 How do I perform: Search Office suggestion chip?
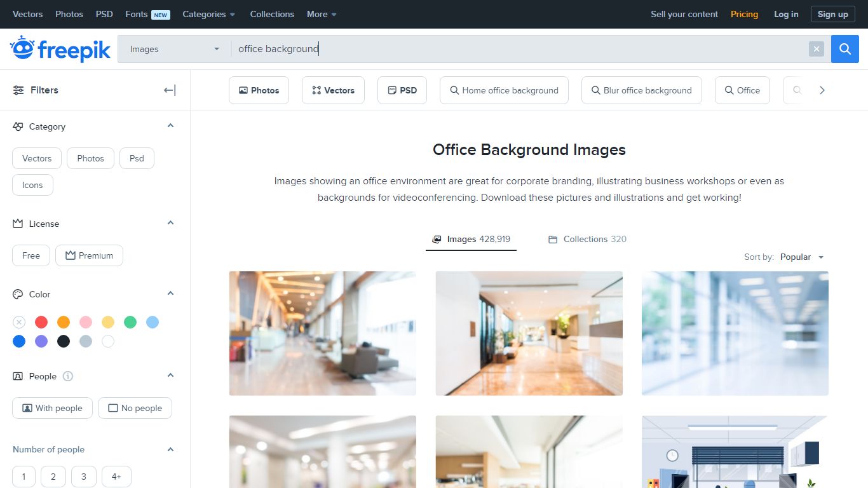742,90
